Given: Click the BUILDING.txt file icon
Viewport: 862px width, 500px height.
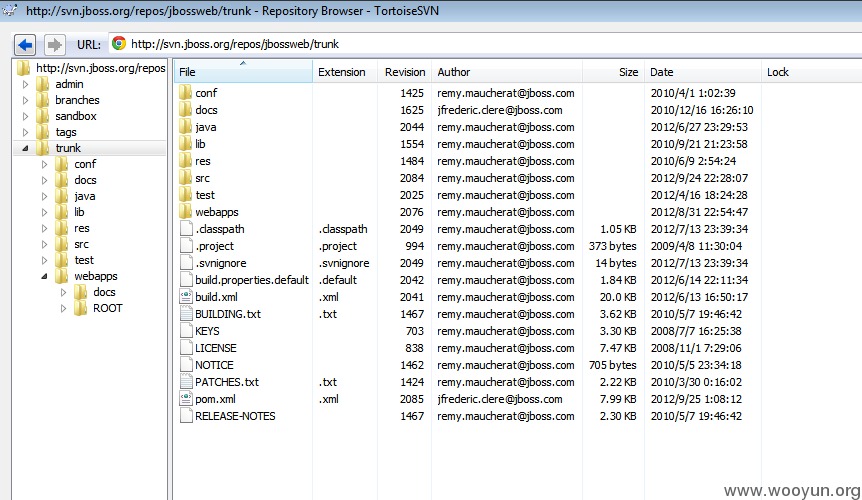Looking at the screenshot, I should 186,314.
